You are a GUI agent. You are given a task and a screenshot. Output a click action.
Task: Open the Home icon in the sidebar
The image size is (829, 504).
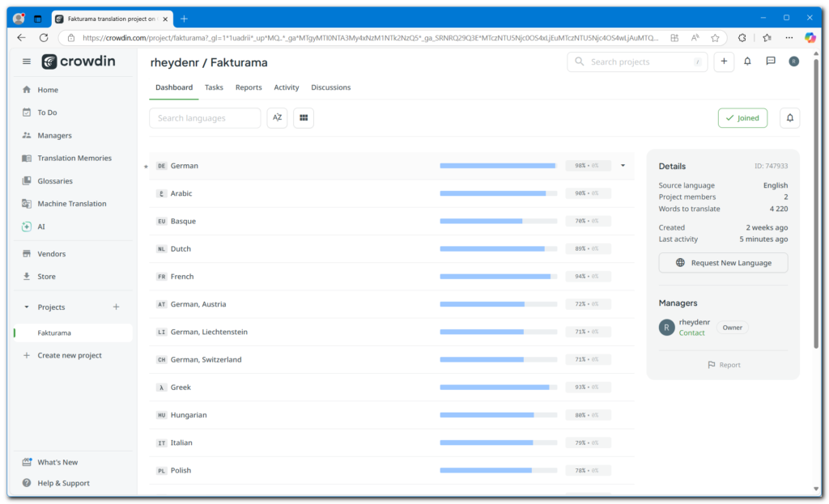pos(27,90)
